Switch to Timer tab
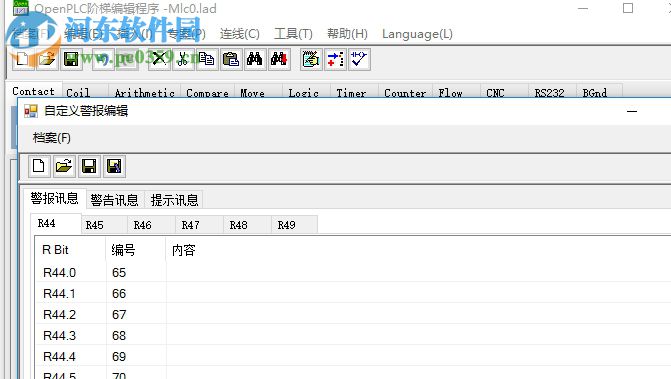This screenshot has width=671, height=379. point(354,92)
